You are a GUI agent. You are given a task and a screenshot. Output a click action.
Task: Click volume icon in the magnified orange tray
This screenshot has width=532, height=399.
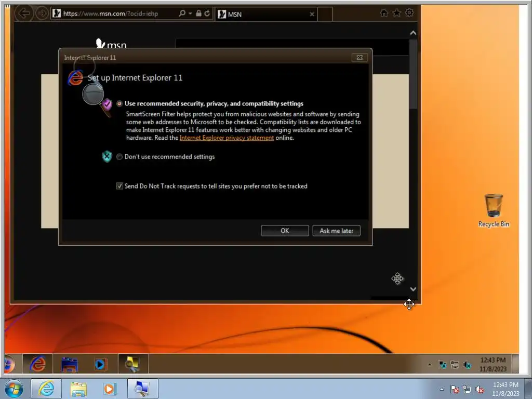(467, 365)
